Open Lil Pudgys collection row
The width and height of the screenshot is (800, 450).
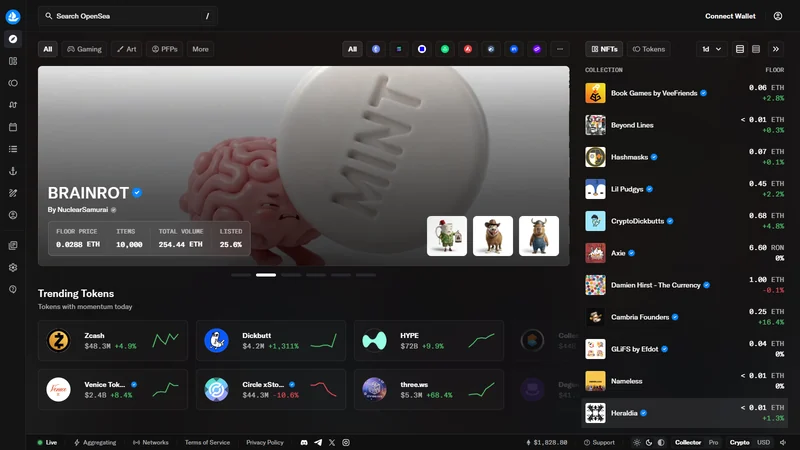tap(685, 189)
